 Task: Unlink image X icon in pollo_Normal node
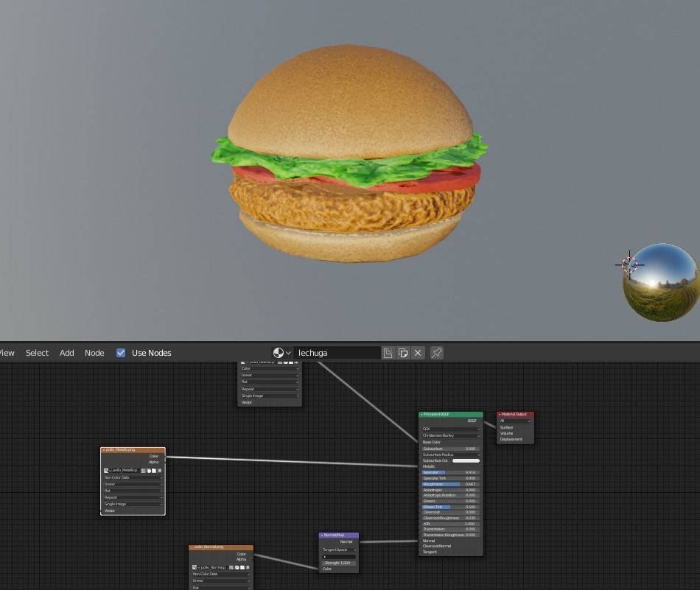(248, 568)
